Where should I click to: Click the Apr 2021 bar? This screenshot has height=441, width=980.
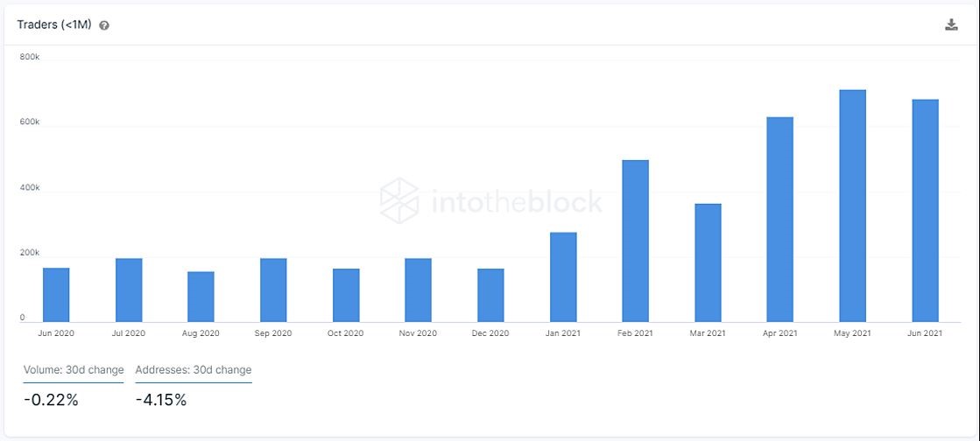(x=779, y=219)
